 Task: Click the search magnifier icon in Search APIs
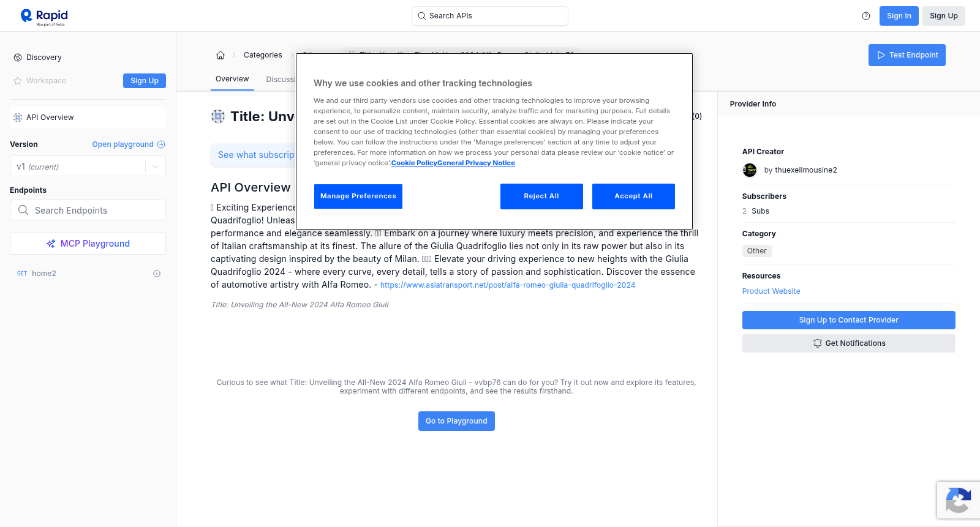(421, 16)
